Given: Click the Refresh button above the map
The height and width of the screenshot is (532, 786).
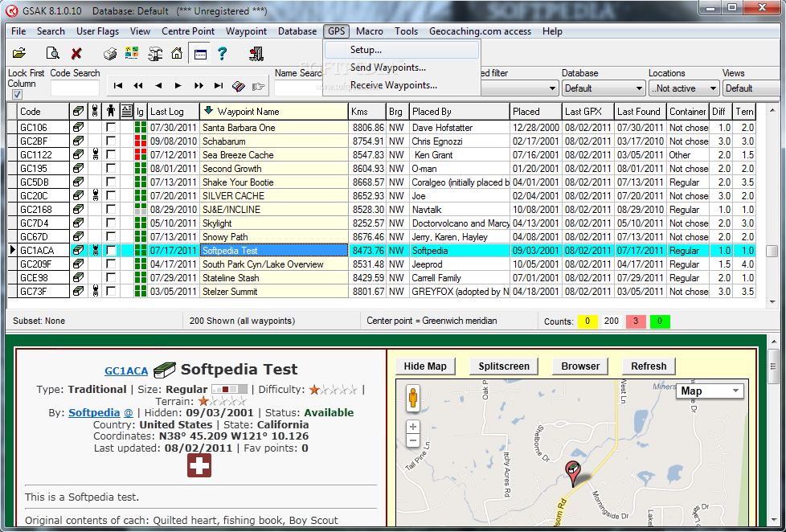Looking at the screenshot, I should [x=649, y=366].
